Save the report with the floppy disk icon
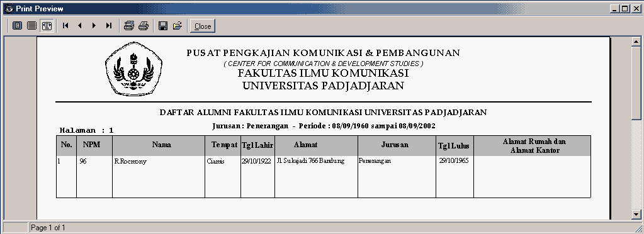This screenshot has width=644, height=234. coord(162,26)
